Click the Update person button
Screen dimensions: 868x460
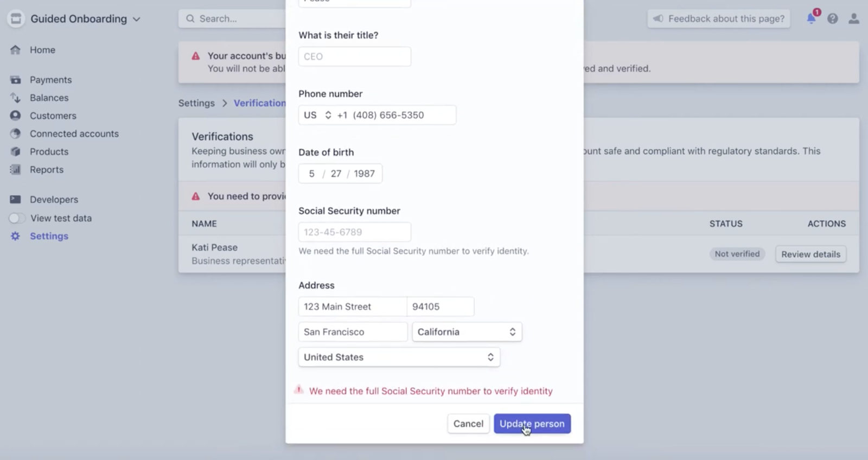pos(532,424)
